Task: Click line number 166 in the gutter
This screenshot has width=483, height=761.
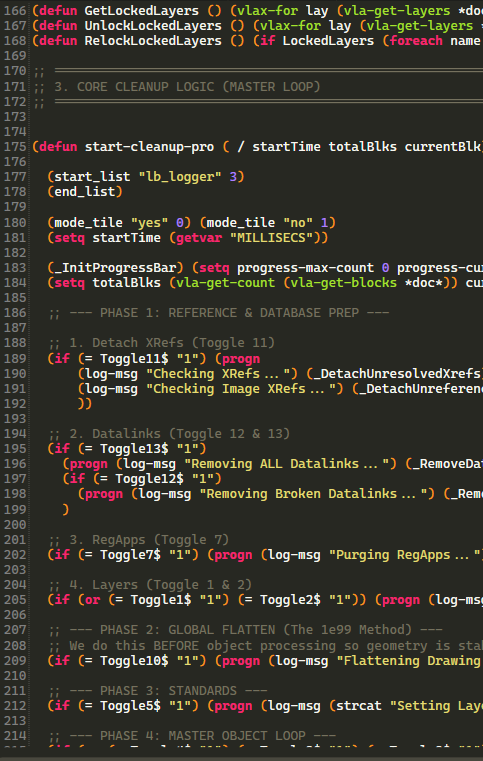Action: click(15, 11)
